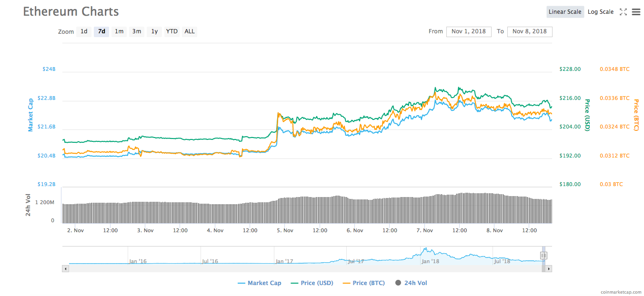This screenshot has width=644, height=296.
Task: Click the 24h Vol axis title
Action: point(28,205)
